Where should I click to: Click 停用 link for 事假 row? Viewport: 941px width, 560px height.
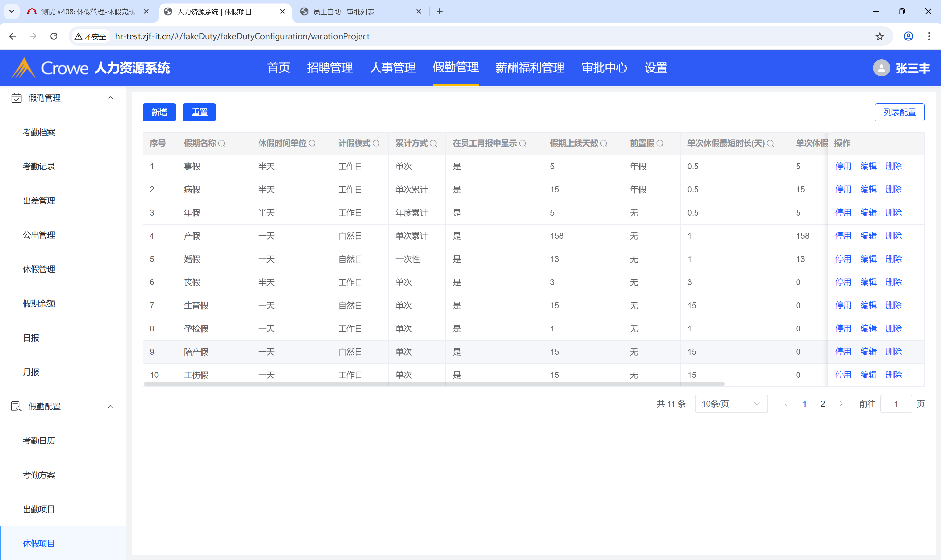(x=843, y=166)
